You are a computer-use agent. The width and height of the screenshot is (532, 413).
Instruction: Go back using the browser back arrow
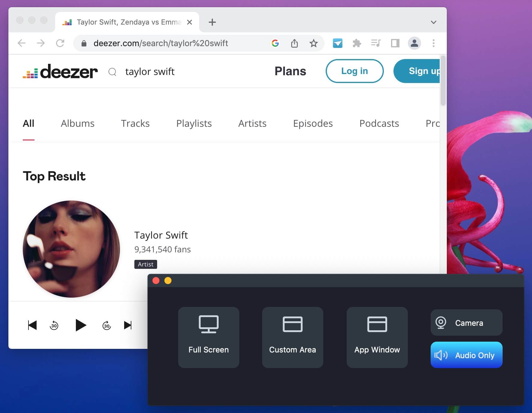22,43
